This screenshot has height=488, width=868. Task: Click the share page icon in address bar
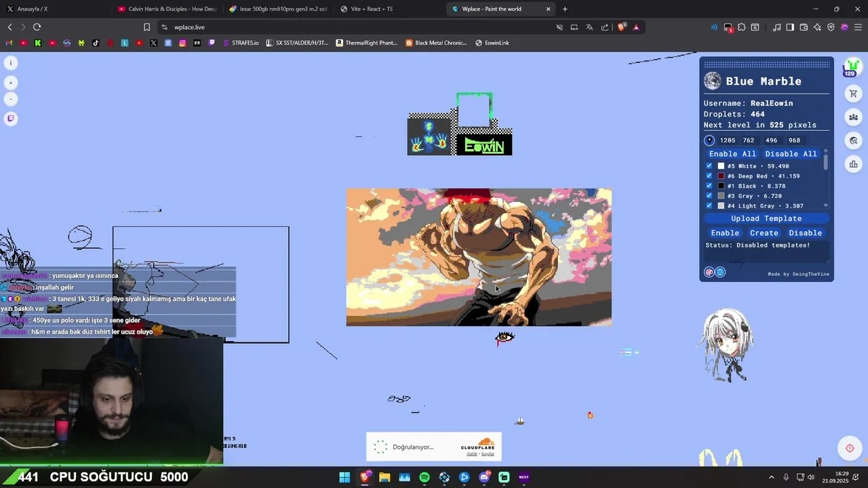coord(604,27)
